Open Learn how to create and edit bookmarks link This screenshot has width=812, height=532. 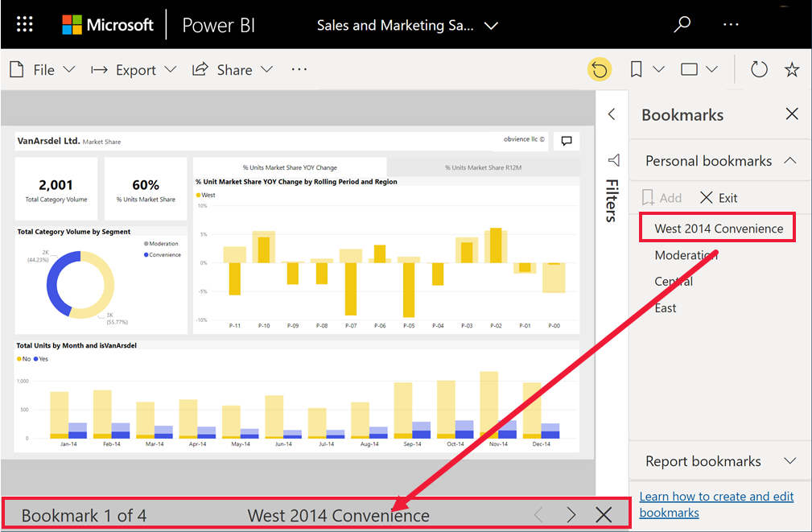[x=716, y=504]
